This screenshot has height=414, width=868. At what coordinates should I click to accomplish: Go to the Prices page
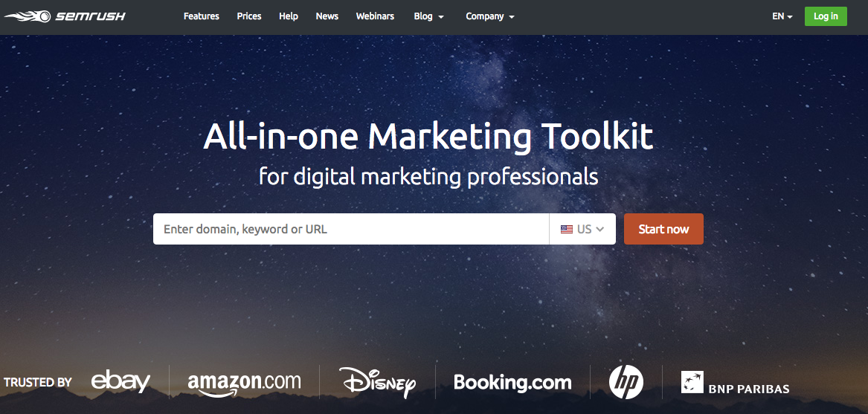[x=249, y=16]
